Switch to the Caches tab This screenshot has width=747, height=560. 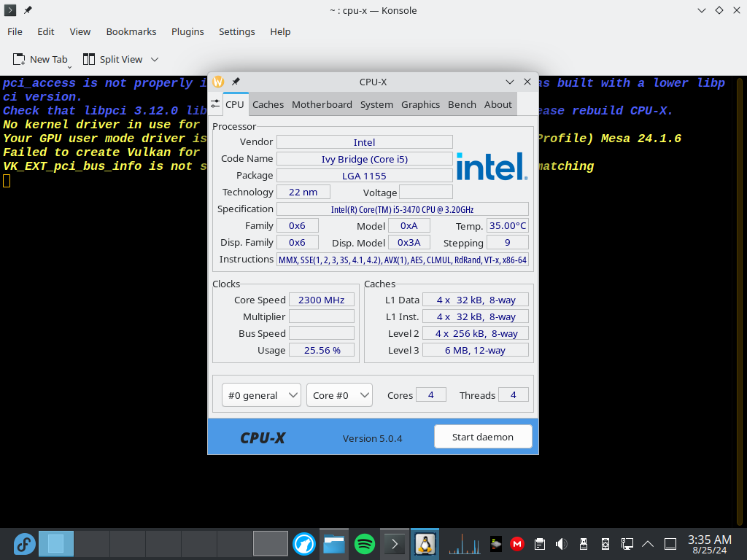point(268,104)
